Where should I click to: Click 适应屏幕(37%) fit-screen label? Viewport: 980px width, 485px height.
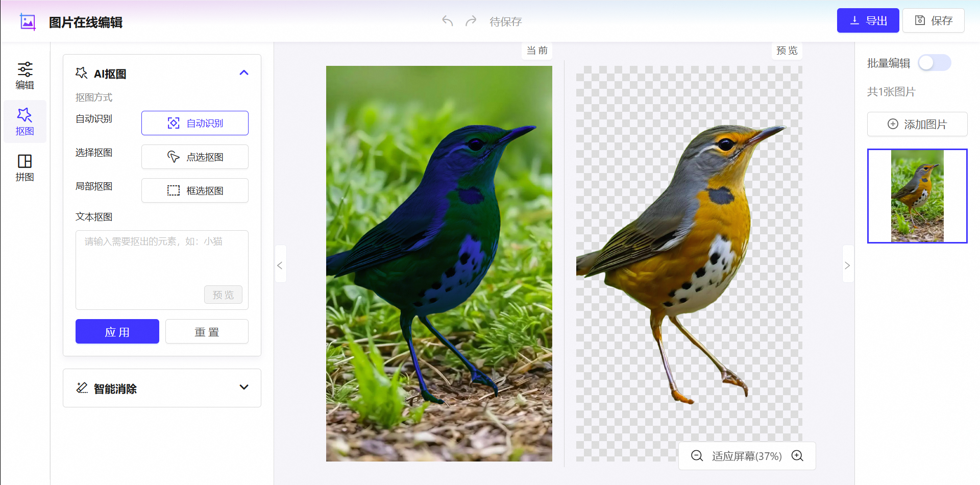coord(747,456)
